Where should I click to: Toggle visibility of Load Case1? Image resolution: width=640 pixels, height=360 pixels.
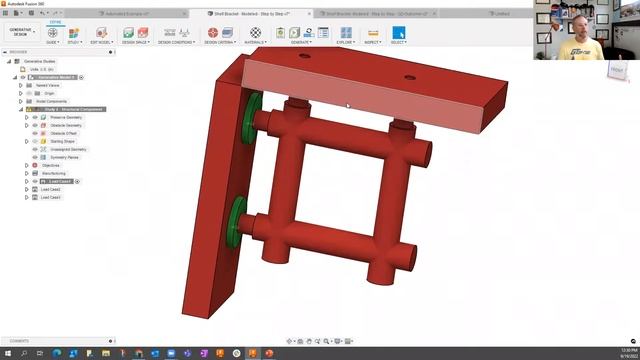[x=35, y=181]
